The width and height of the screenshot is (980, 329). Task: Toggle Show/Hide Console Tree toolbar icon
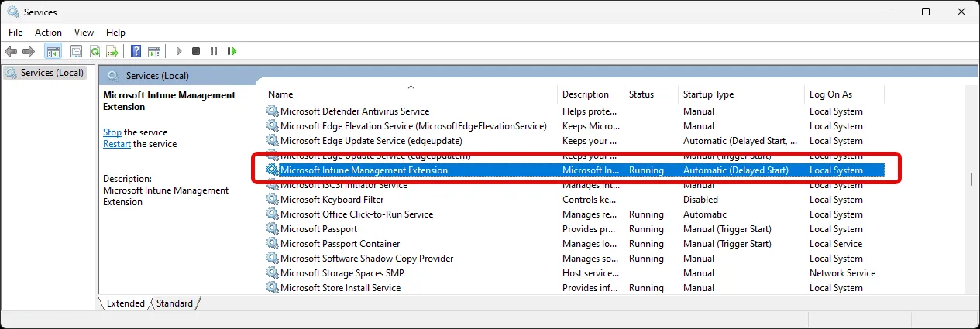coord(53,51)
